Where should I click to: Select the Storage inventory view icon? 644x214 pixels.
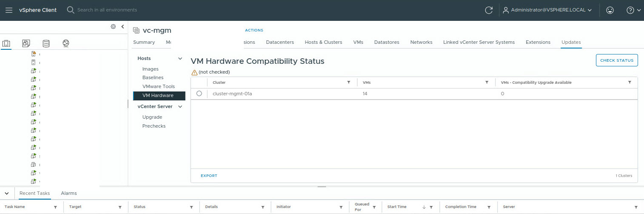point(46,43)
